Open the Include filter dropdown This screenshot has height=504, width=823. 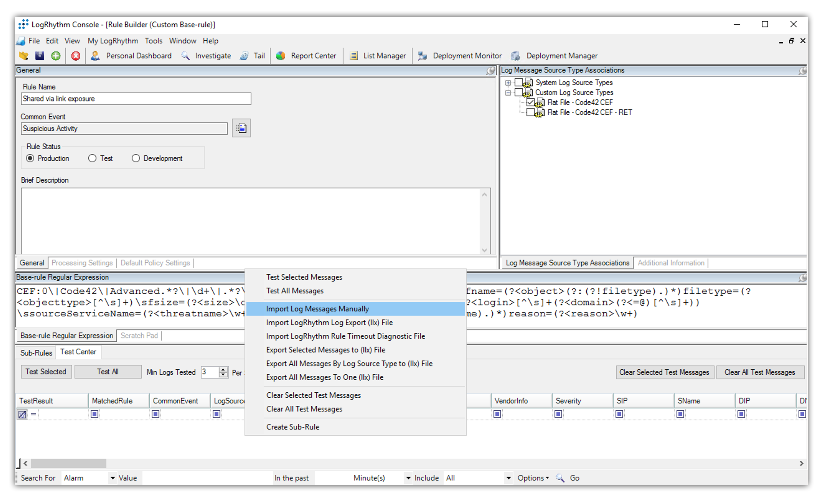[x=508, y=478]
